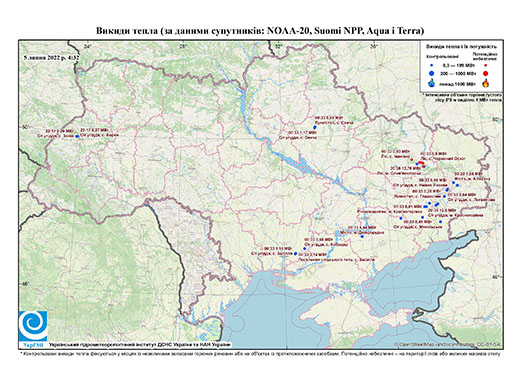Click the large red circle in legend

(x=485, y=73)
